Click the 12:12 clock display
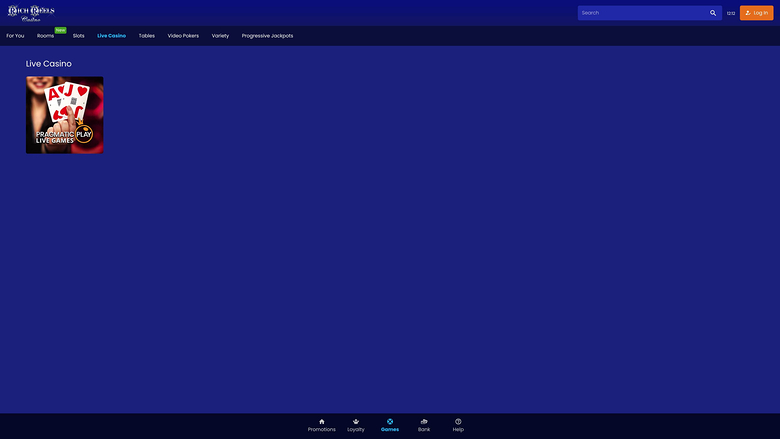The width and height of the screenshot is (780, 439). pos(730,13)
